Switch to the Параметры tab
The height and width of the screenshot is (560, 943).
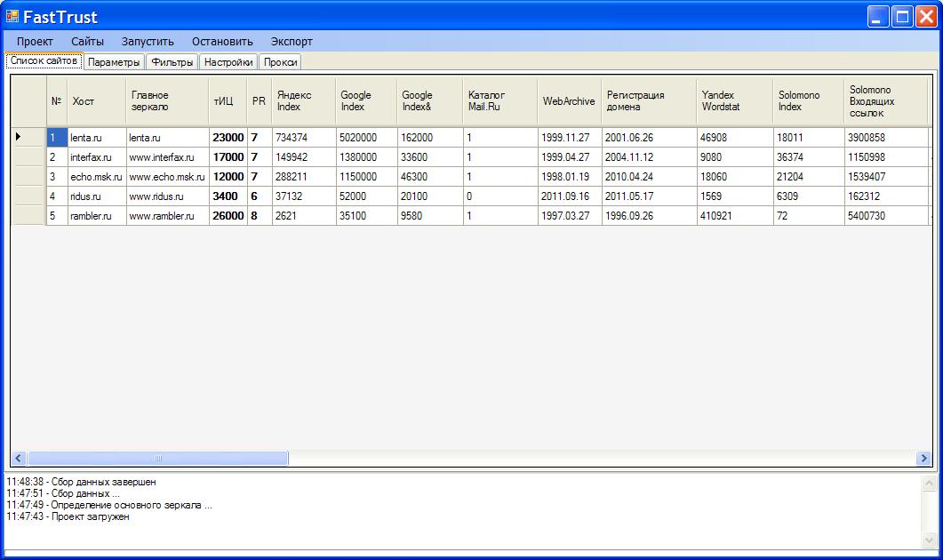click(114, 62)
